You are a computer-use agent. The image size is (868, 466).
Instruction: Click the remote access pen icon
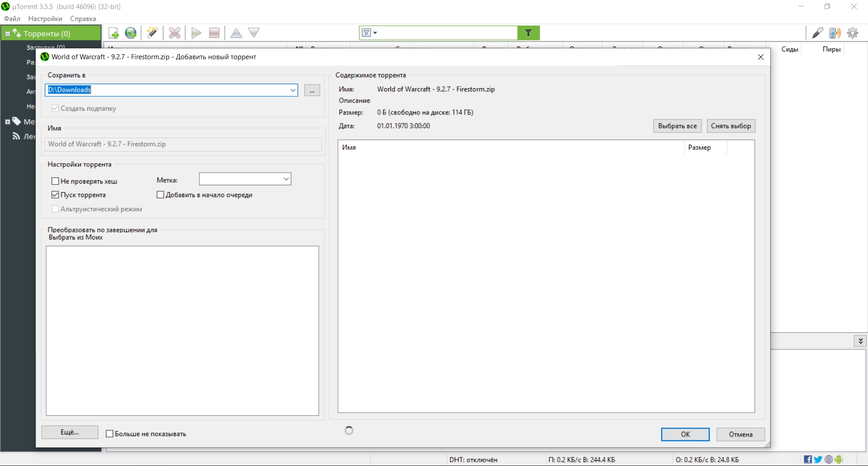[817, 33]
